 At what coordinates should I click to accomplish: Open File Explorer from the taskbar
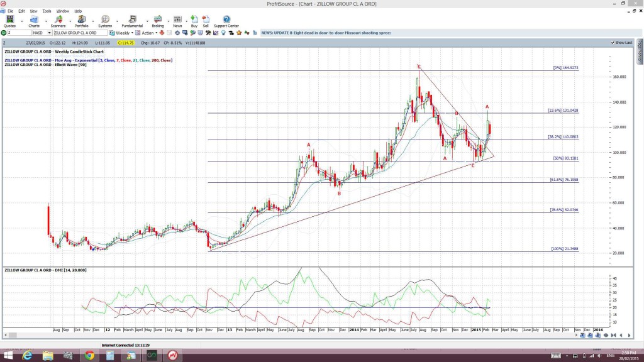[x=48, y=356]
